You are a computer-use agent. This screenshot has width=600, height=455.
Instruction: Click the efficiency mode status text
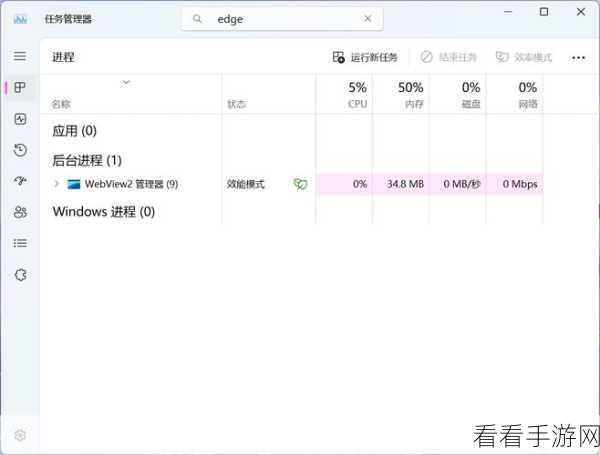click(246, 184)
